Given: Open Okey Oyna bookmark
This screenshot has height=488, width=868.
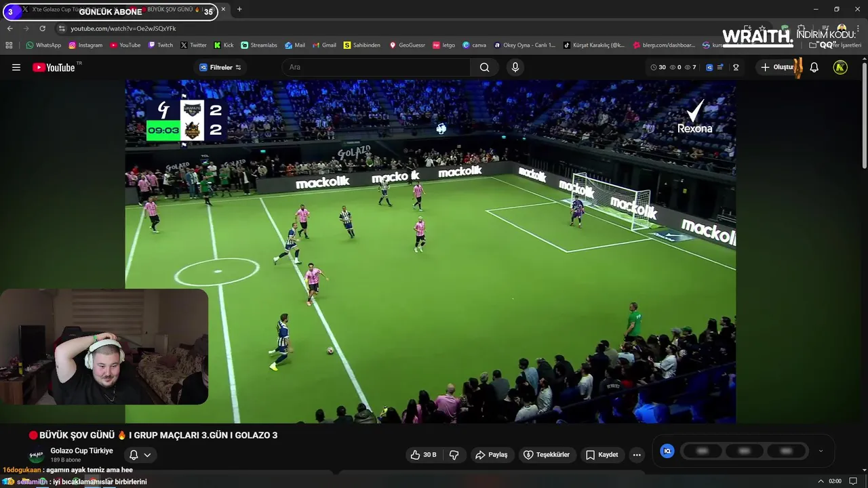Looking at the screenshot, I should pyautogui.click(x=524, y=45).
